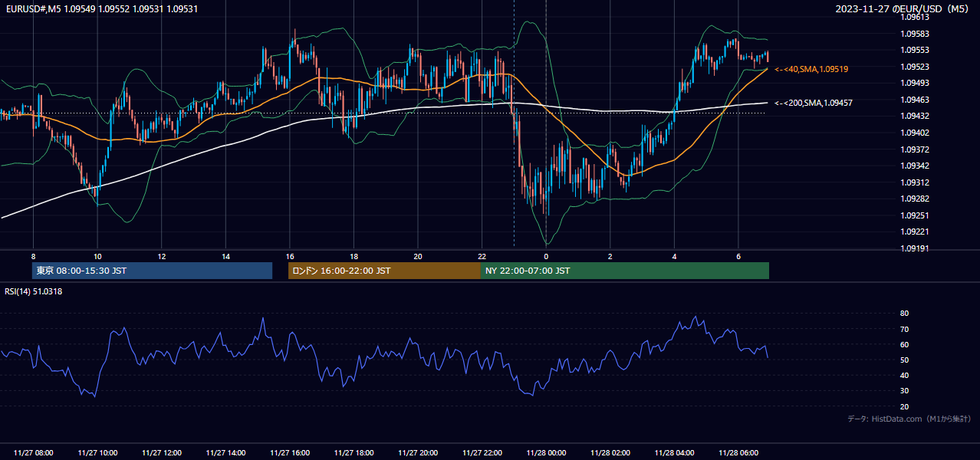
Task: Click hour tick 12 under the price chart
Action: point(162,257)
